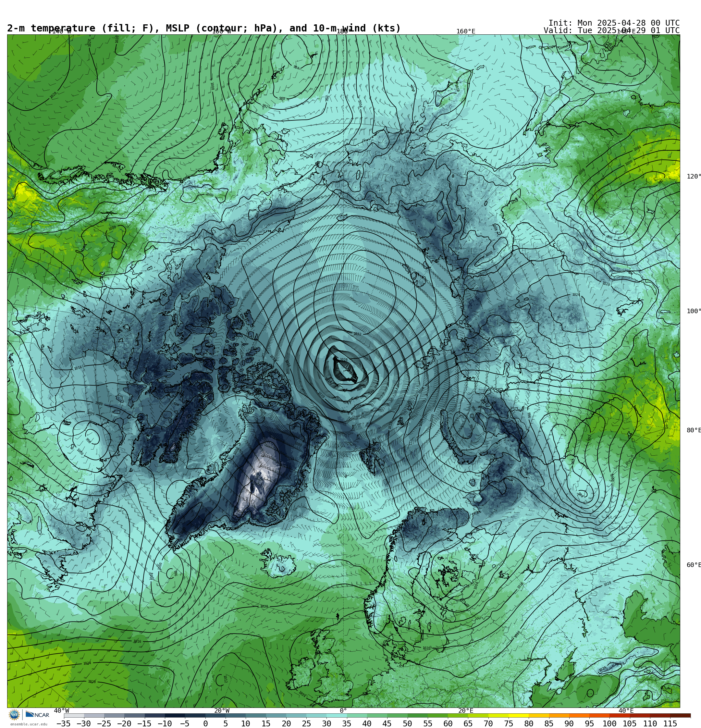Click the 105 tick label on the colorbar
701x728 pixels.
[630, 723]
